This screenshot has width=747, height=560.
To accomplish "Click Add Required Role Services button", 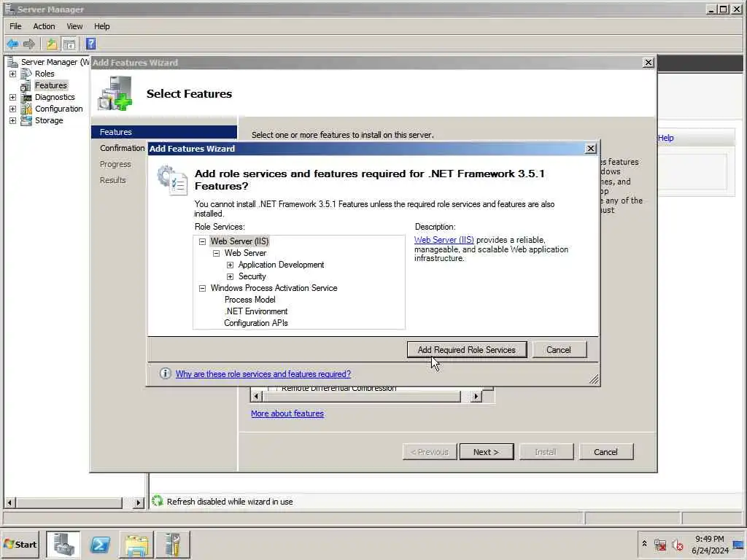I will [x=467, y=349].
